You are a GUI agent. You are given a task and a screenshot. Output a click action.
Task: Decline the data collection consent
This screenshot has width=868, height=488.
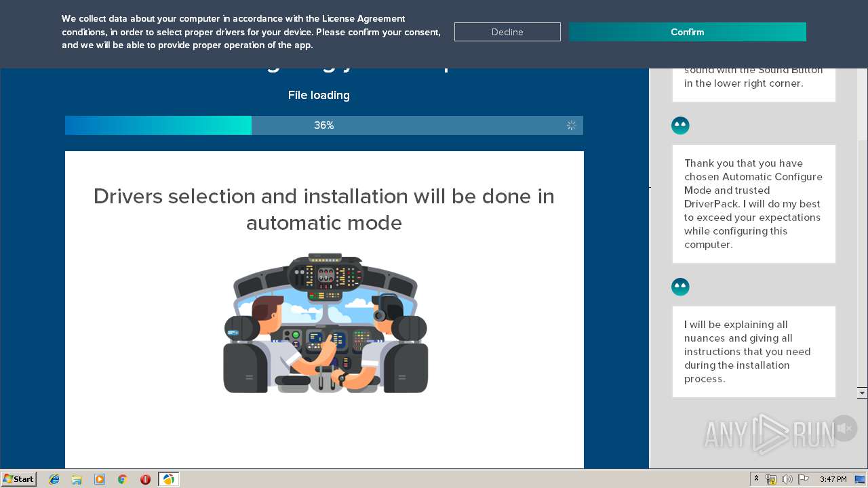[x=507, y=32]
